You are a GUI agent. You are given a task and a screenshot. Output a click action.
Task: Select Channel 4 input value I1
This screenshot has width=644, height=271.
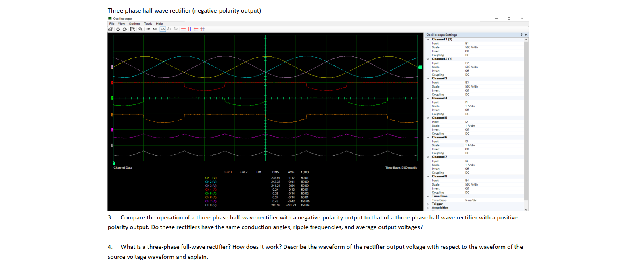[x=466, y=102]
